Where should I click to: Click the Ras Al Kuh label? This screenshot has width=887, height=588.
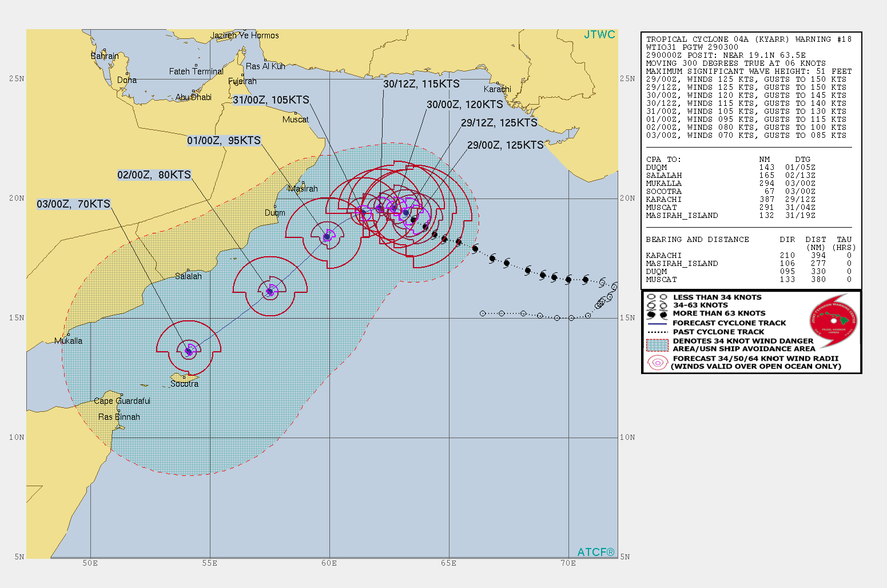point(265,66)
